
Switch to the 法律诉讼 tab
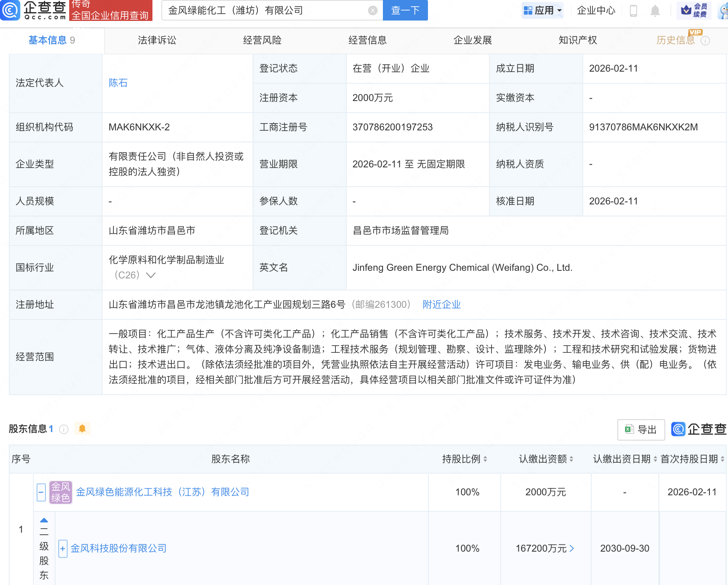click(157, 40)
